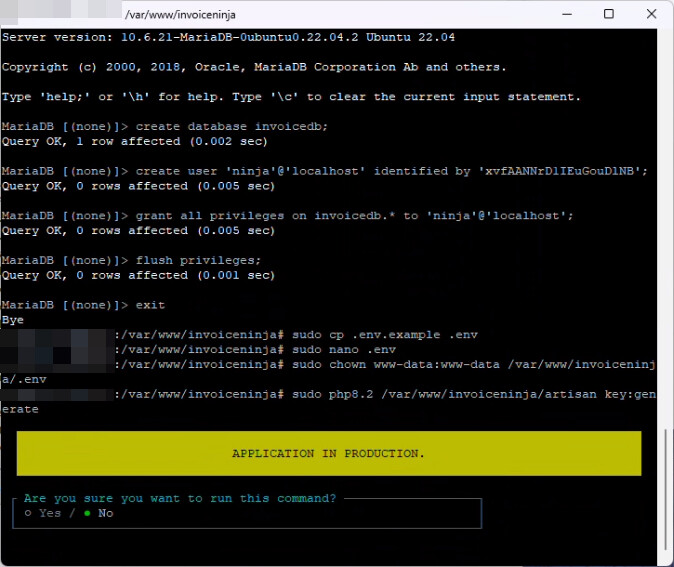674x567 pixels.
Task: Click the "Type 'help;' or '\h' for help" line
Action: click(x=291, y=97)
